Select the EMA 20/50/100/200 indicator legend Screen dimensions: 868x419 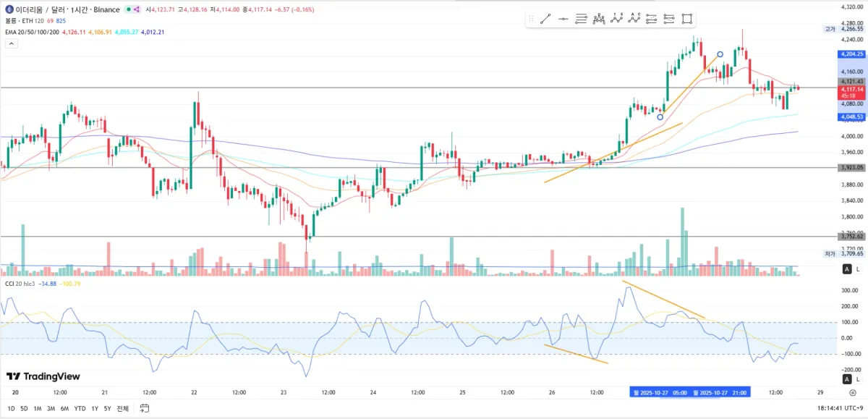[x=33, y=32]
